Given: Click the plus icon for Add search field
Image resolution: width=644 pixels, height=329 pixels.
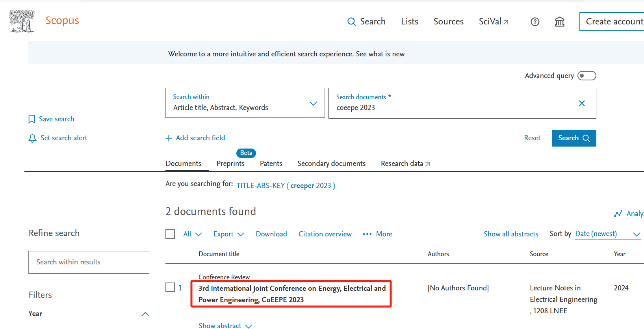Looking at the screenshot, I should pyautogui.click(x=169, y=138).
